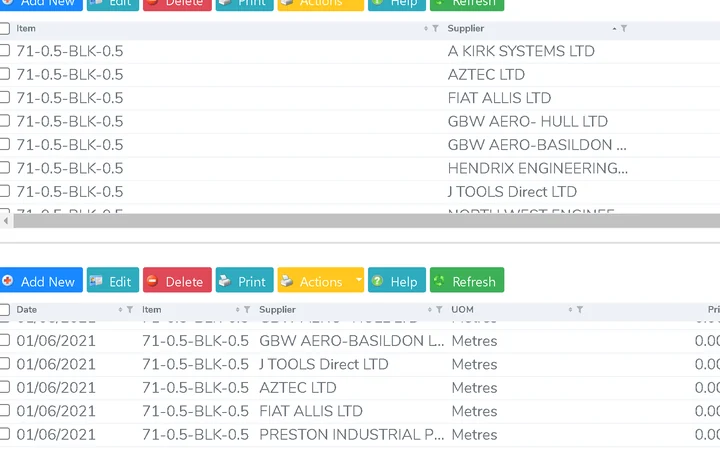Check row for A KIRK SYSTEMS LTD
720x450 pixels.
coord(5,51)
